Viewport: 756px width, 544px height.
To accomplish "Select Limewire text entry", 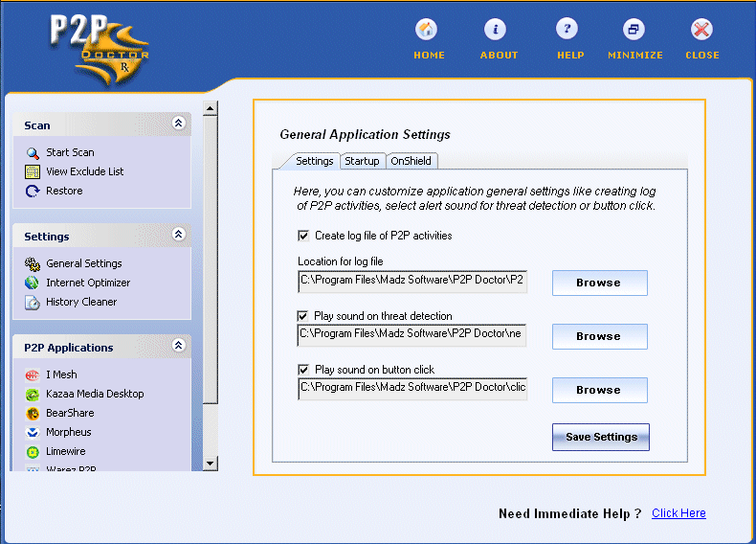I will pos(66,451).
